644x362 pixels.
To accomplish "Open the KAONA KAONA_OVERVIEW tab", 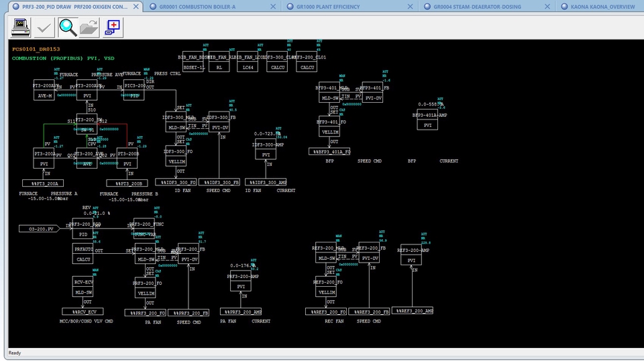I will [602, 7].
